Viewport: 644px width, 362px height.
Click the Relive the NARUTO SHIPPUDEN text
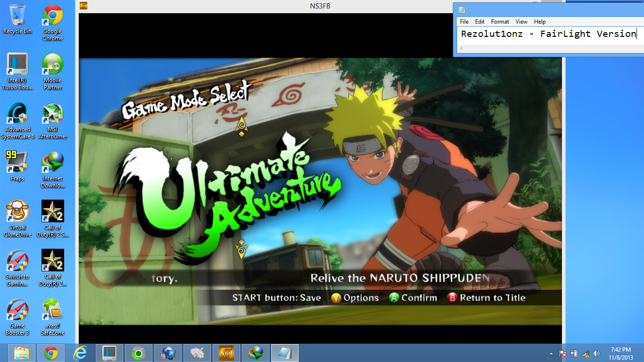pyautogui.click(x=400, y=278)
